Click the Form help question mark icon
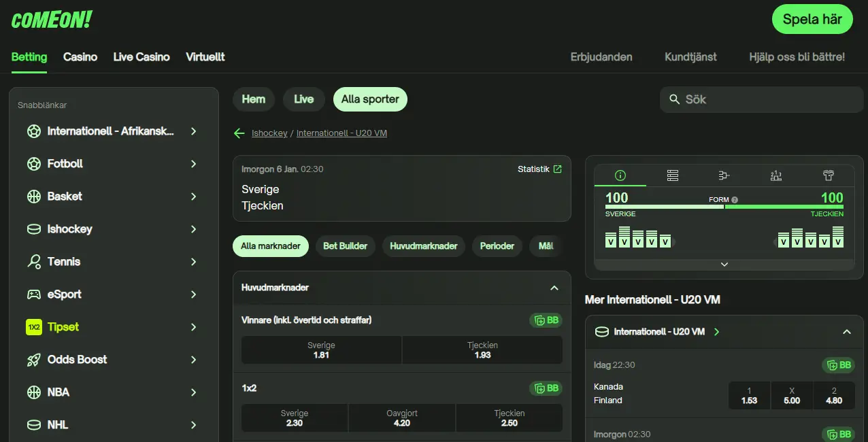This screenshot has height=442, width=868. (735, 200)
